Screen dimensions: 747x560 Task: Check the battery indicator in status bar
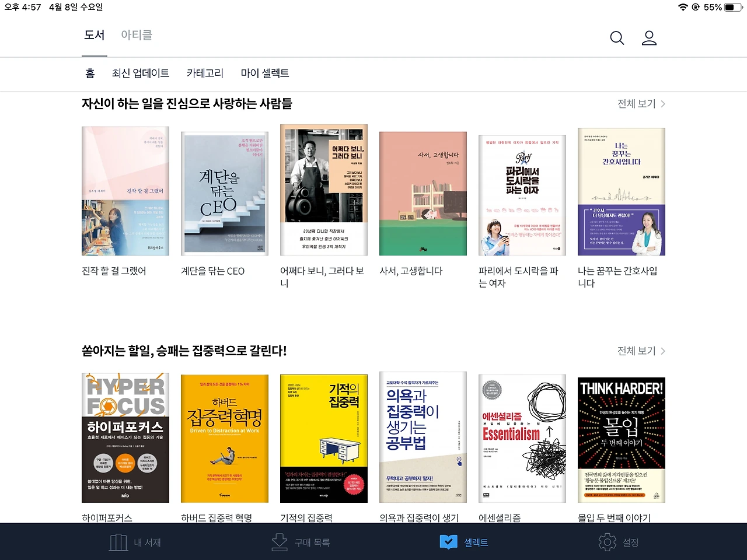734,8
